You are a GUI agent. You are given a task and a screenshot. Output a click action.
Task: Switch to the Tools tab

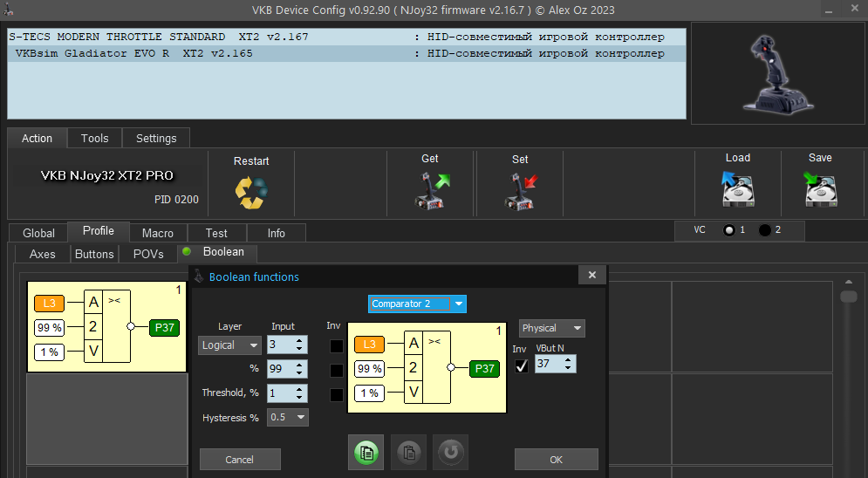pyautogui.click(x=95, y=139)
